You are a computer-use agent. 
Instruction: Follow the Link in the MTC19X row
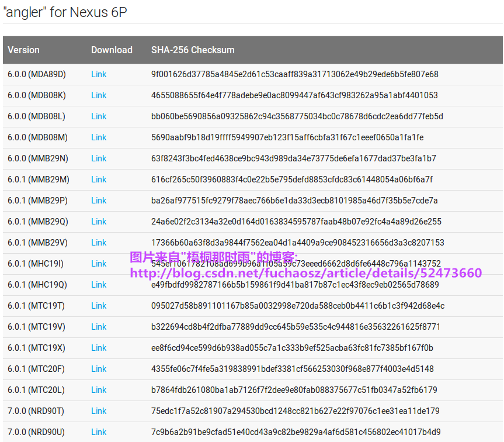(x=99, y=348)
